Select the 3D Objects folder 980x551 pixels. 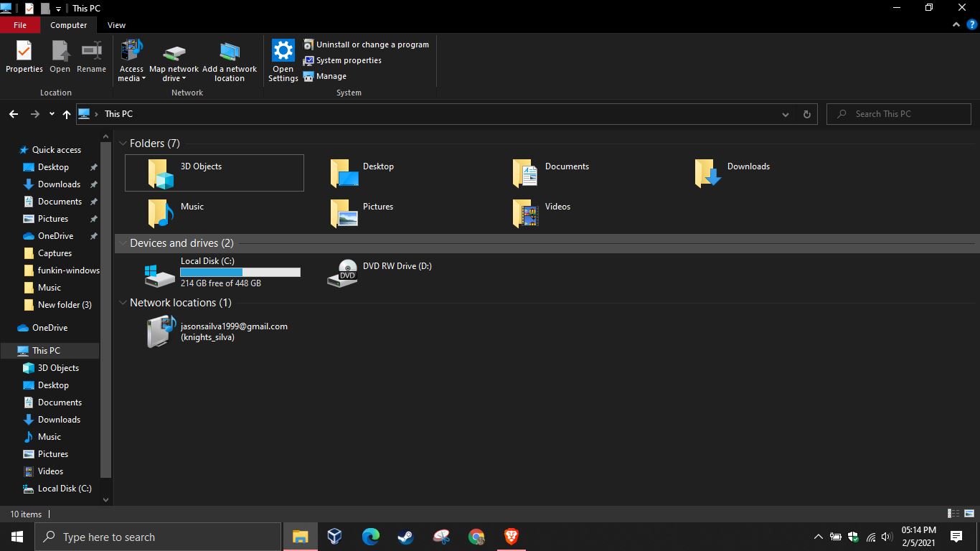pyautogui.click(x=215, y=173)
